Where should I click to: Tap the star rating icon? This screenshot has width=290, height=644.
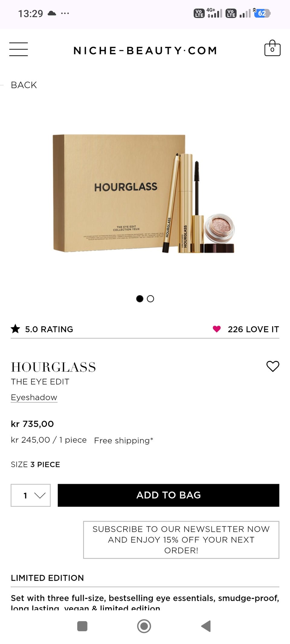point(15,329)
